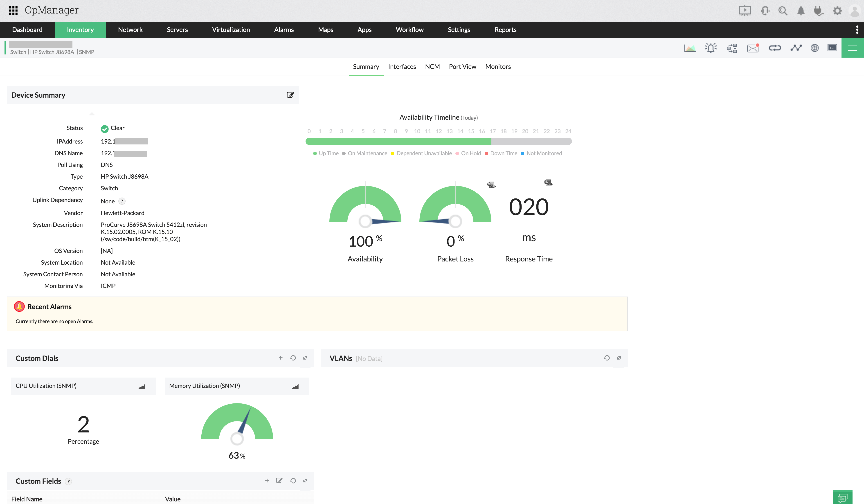
Task: Open the email/notification icon
Action: point(753,48)
